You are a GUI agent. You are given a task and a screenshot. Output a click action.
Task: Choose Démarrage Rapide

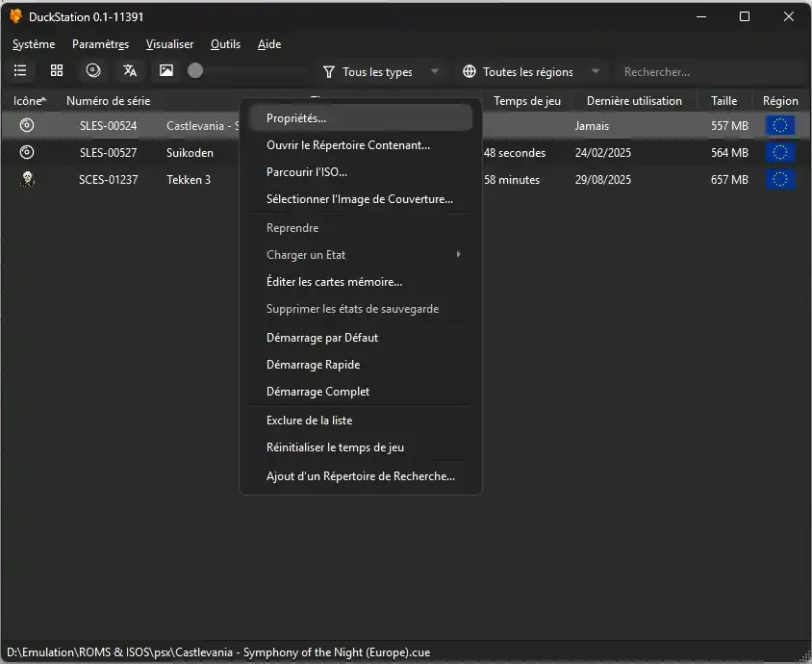[361, 365]
